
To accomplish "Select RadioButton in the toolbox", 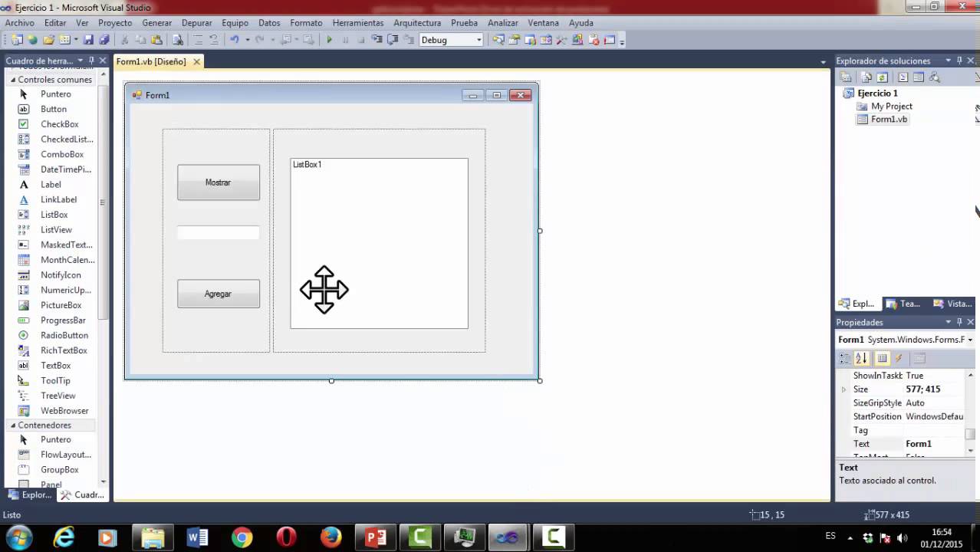I will click(x=64, y=336).
